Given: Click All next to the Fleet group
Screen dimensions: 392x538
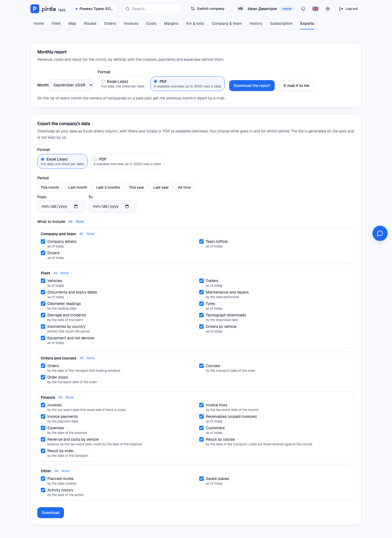Looking at the screenshot, I should coord(55,273).
